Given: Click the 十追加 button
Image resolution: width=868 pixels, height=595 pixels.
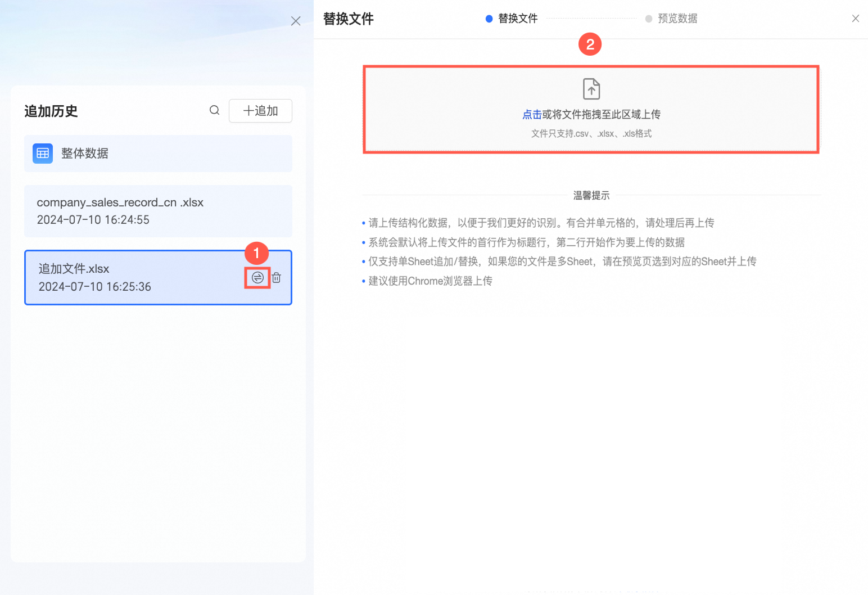Looking at the screenshot, I should [x=260, y=111].
